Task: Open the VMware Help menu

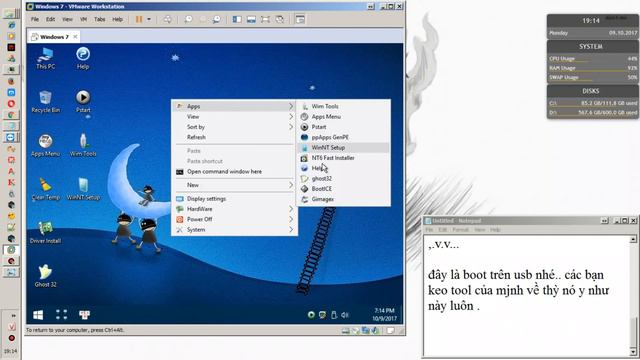Action: (118, 19)
